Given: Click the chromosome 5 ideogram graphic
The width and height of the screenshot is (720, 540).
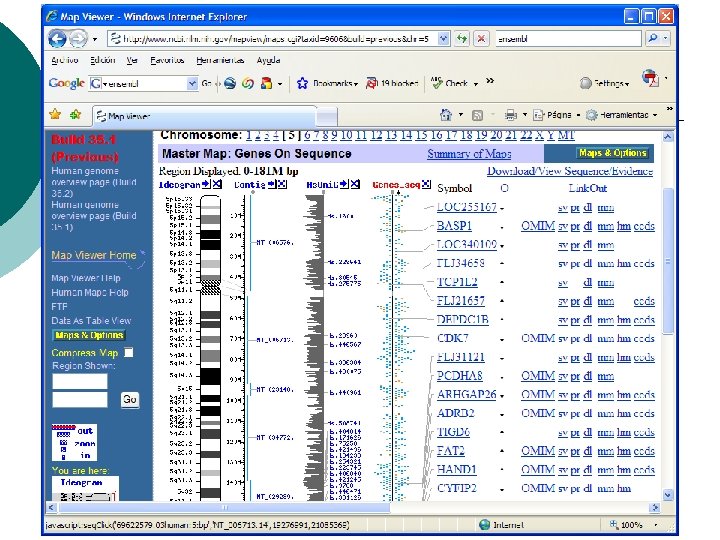Looking at the screenshot, I should pyautogui.click(x=211, y=348).
